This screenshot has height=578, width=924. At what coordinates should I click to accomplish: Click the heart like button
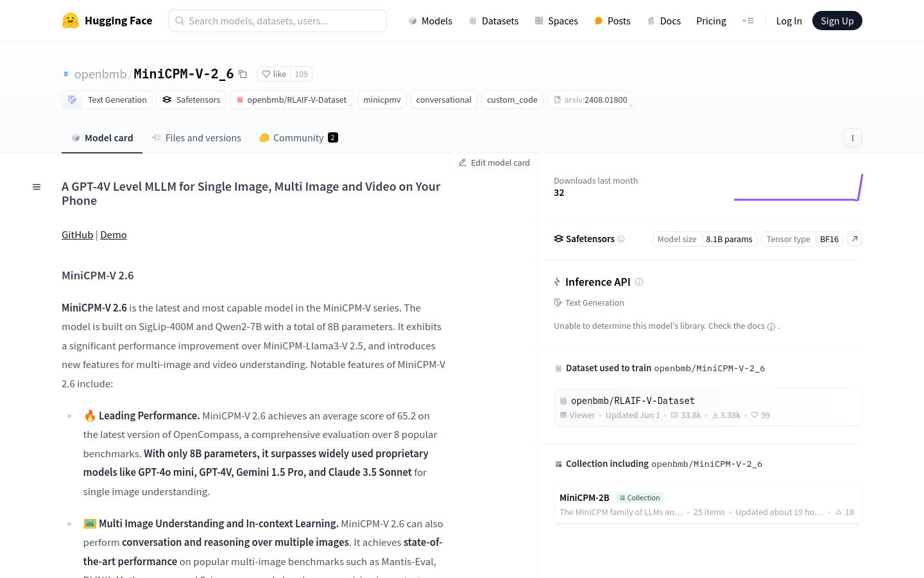[x=274, y=74]
